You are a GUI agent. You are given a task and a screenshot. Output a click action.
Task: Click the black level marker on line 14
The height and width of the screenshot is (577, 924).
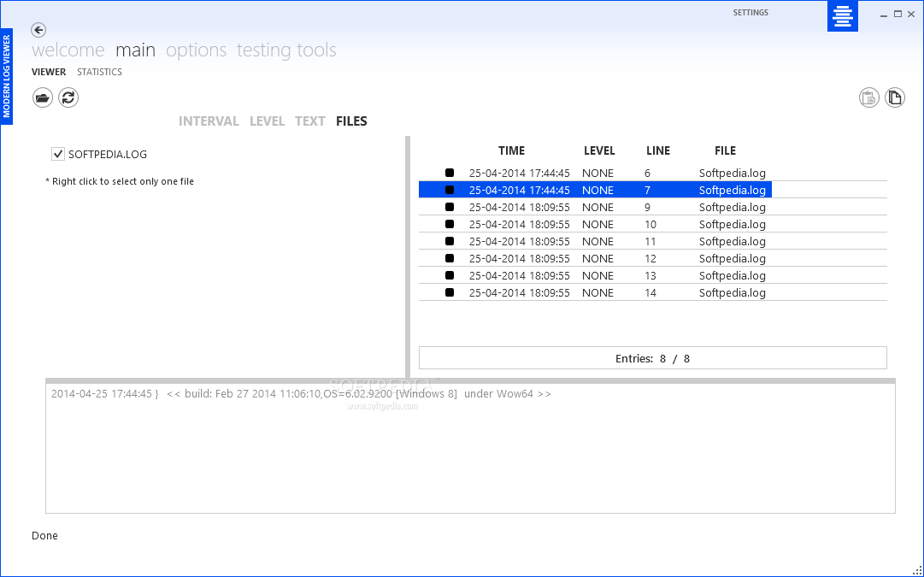point(450,292)
